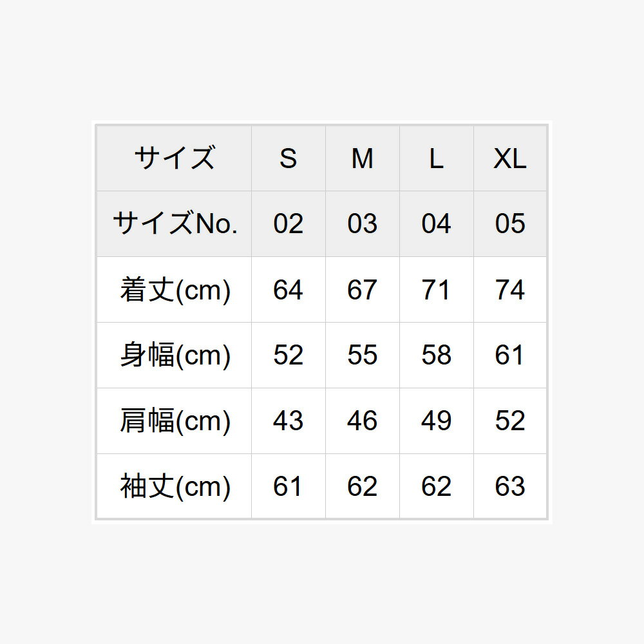The width and height of the screenshot is (644, 644).
Task: Select the 身幅 value 52 for S
Action: 288,355
